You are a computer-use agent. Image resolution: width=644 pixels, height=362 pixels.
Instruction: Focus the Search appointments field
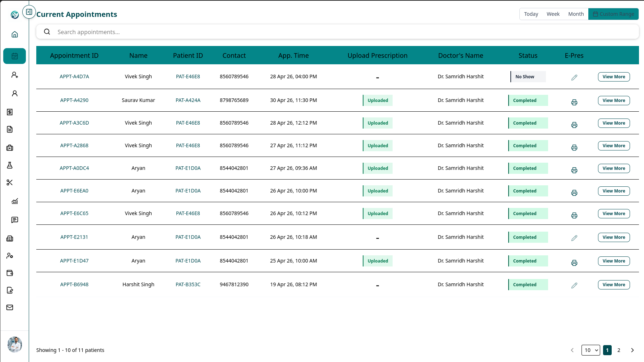[338, 32]
